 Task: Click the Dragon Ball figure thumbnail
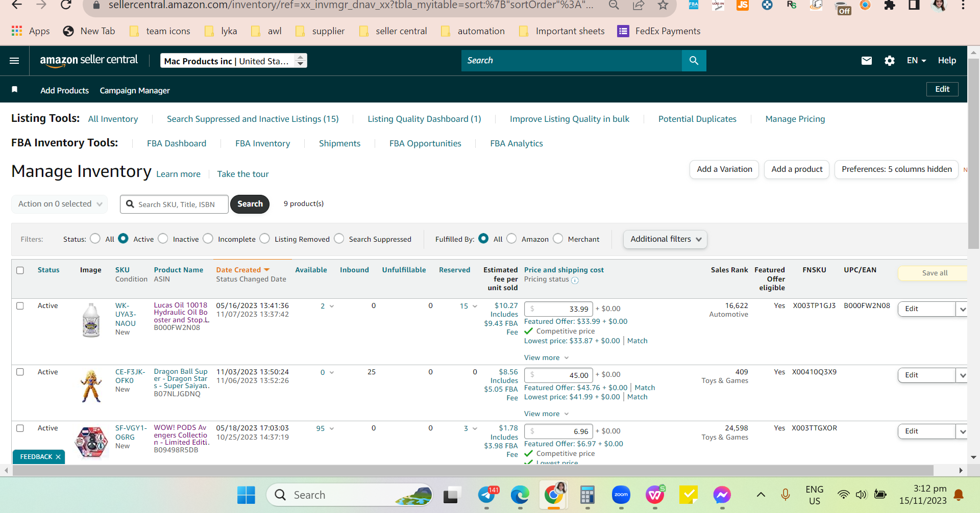[91, 386]
